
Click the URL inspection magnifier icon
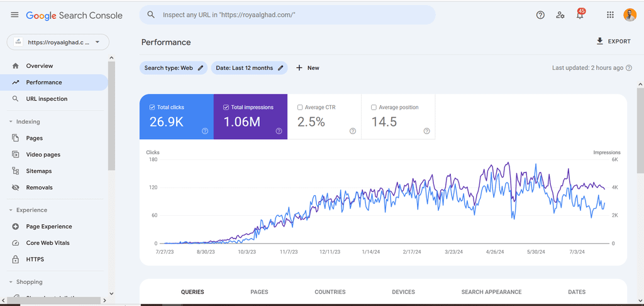pos(16,99)
